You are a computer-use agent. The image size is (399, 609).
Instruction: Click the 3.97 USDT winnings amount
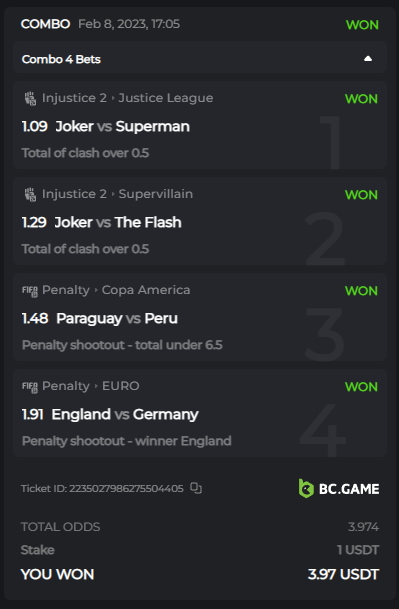point(343,574)
